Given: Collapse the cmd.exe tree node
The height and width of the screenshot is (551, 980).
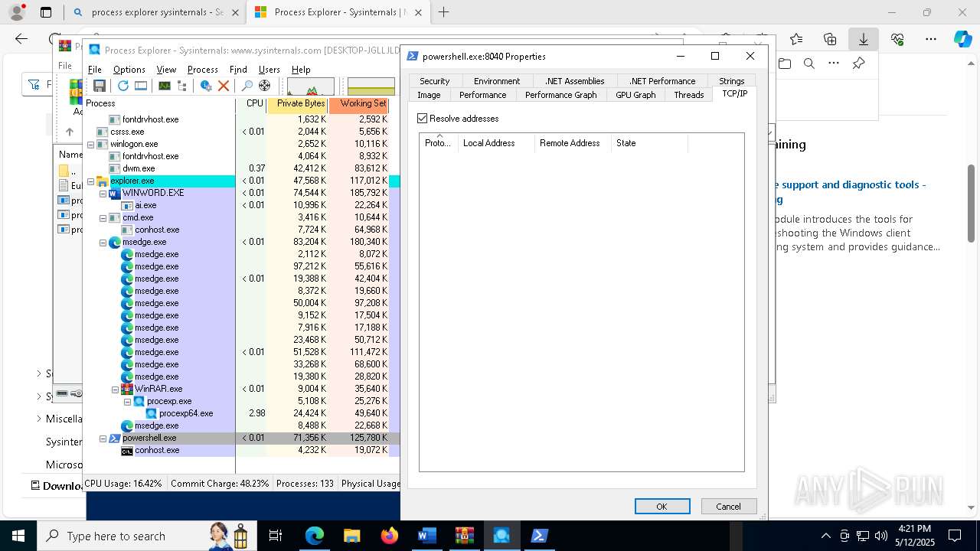Looking at the screenshot, I should [x=103, y=217].
